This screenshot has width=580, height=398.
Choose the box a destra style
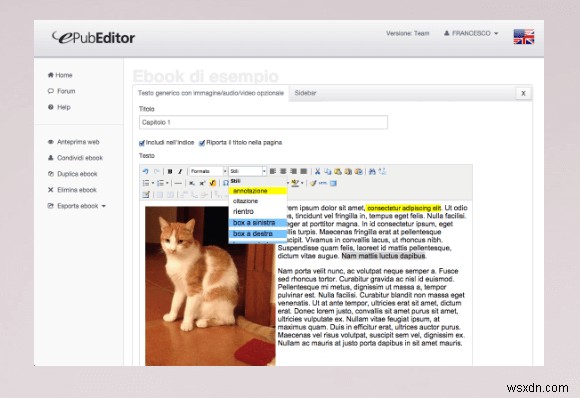tap(258, 234)
